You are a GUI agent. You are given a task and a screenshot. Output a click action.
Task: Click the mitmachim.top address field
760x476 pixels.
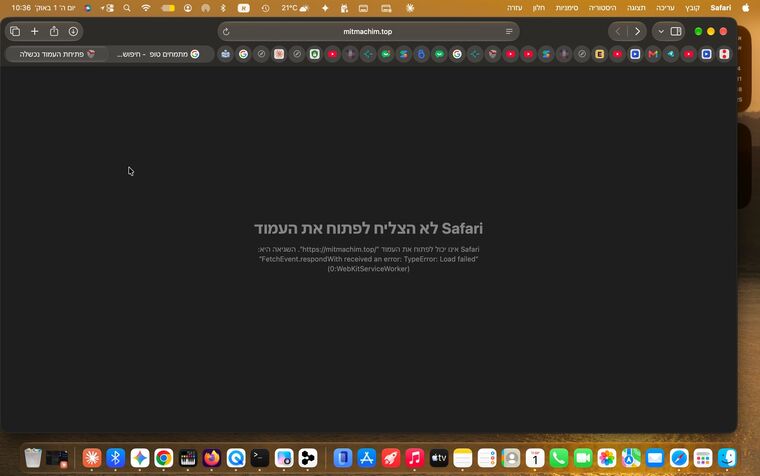368,32
